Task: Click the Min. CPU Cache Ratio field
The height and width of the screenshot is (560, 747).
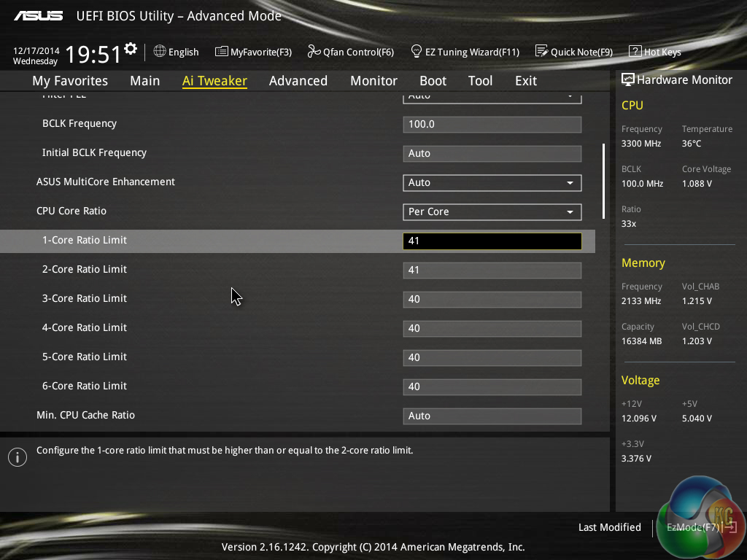Action: coord(492,416)
